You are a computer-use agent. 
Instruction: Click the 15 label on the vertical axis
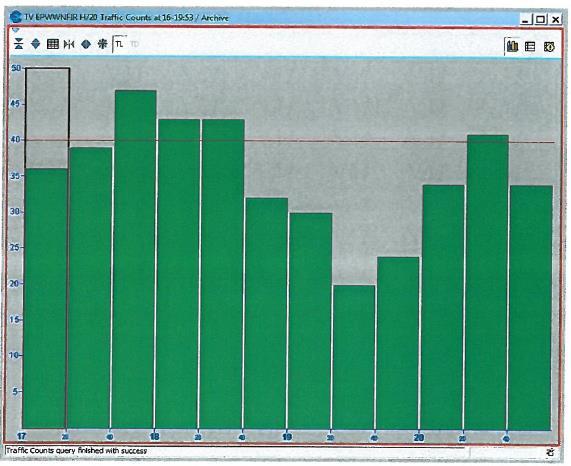(15, 320)
